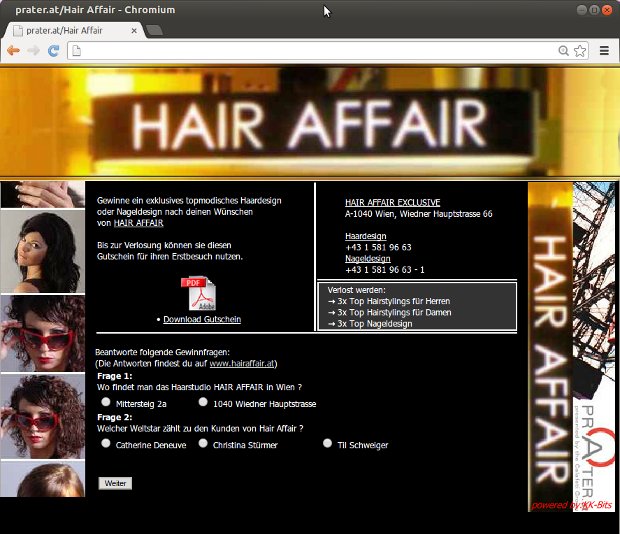This screenshot has width=620, height=534.
Task: Click the page icon in the address bar
Action: (x=77, y=51)
